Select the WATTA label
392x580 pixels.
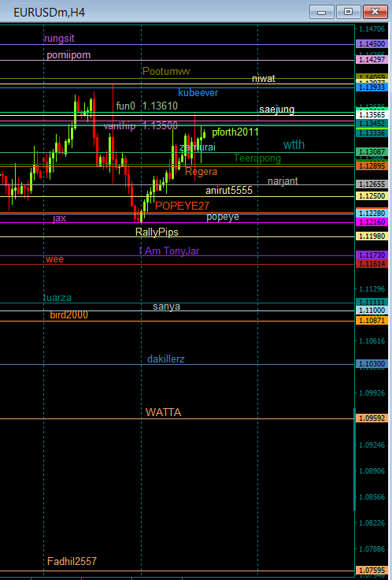tap(163, 412)
